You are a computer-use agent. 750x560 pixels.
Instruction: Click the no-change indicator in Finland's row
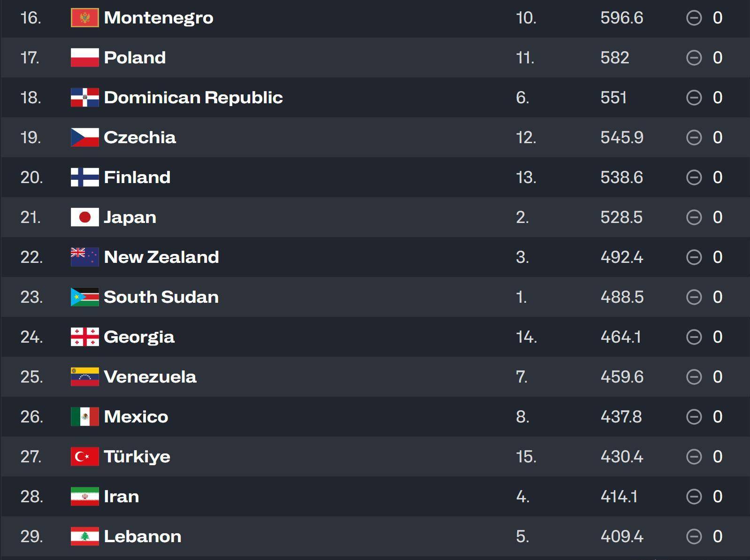tap(694, 177)
